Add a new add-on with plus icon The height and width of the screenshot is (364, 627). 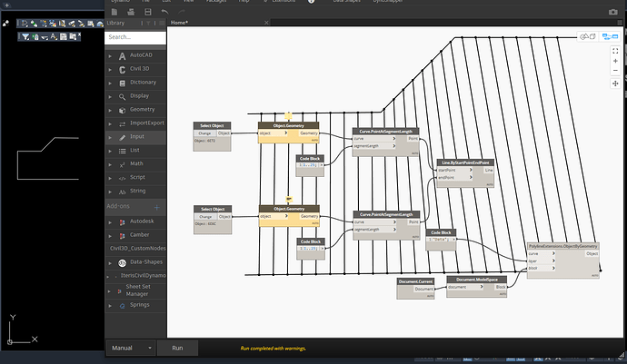(156, 207)
